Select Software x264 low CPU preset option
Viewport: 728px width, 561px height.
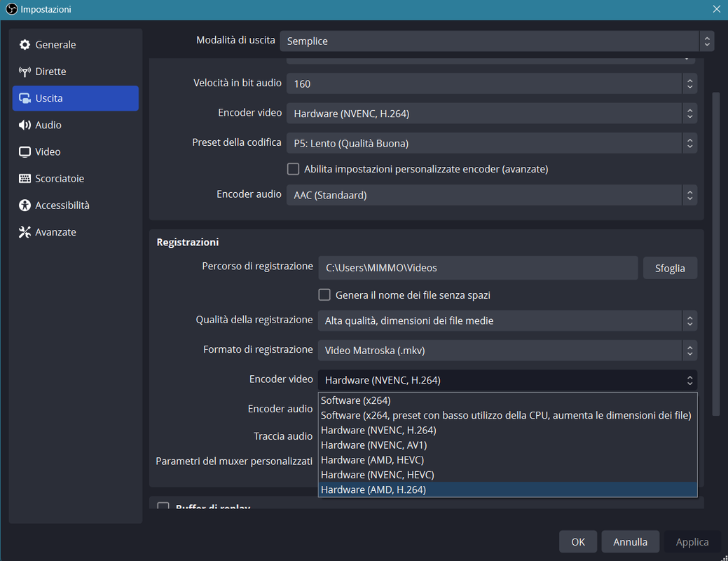click(x=507, y=415)
